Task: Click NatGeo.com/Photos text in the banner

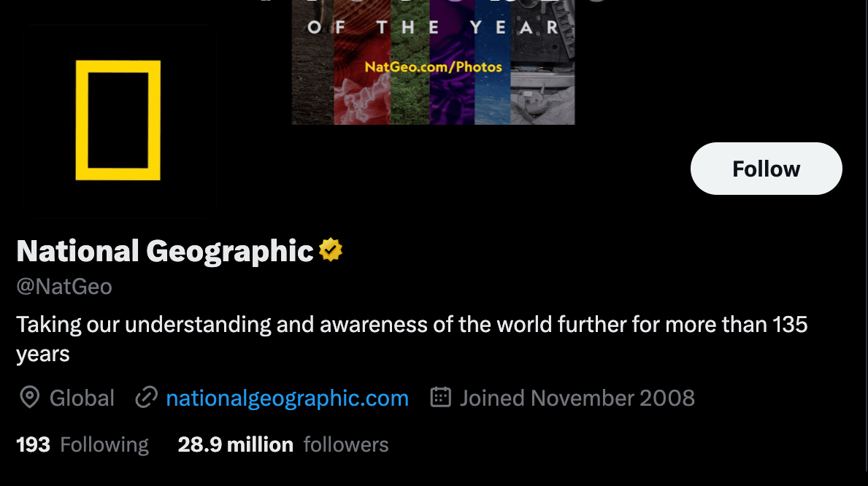Action: pos(433,67)
